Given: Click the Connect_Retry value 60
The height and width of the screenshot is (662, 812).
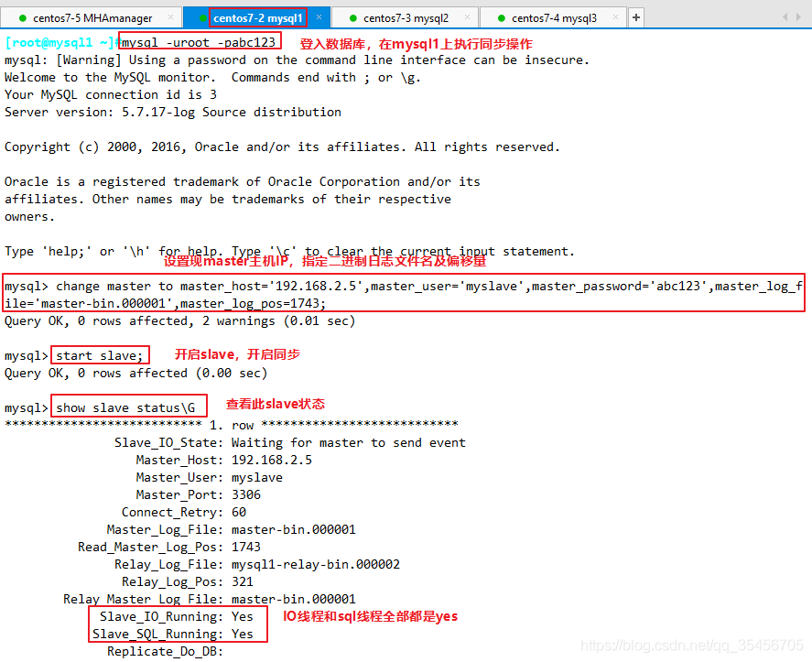Looking at the screenshot, I should coord(239,513).
